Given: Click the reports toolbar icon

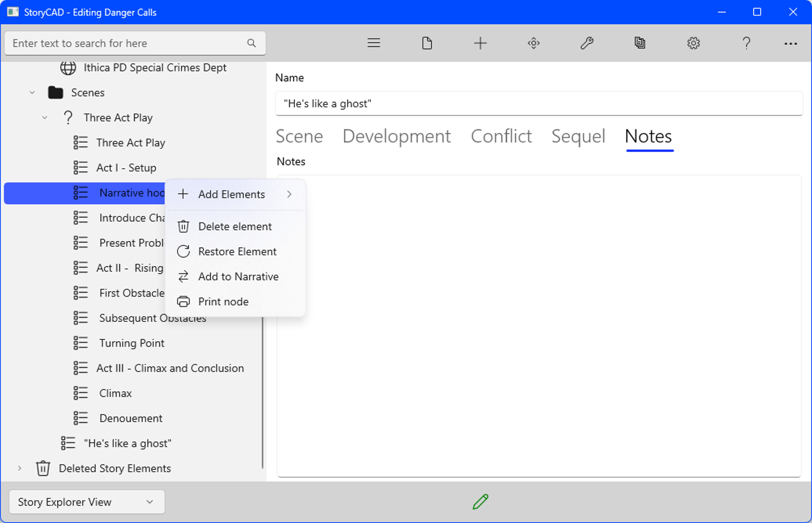Looking at the screenshot, I should coord(640,43).
